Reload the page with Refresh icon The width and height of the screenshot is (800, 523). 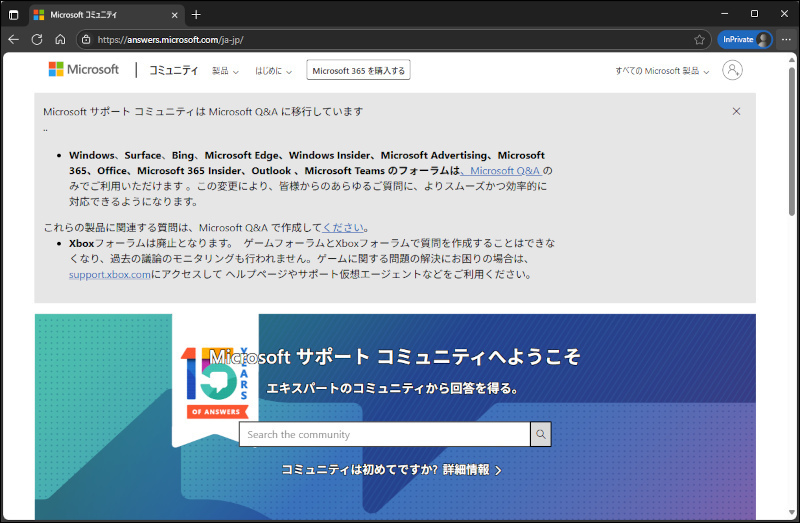click(37, 40)
